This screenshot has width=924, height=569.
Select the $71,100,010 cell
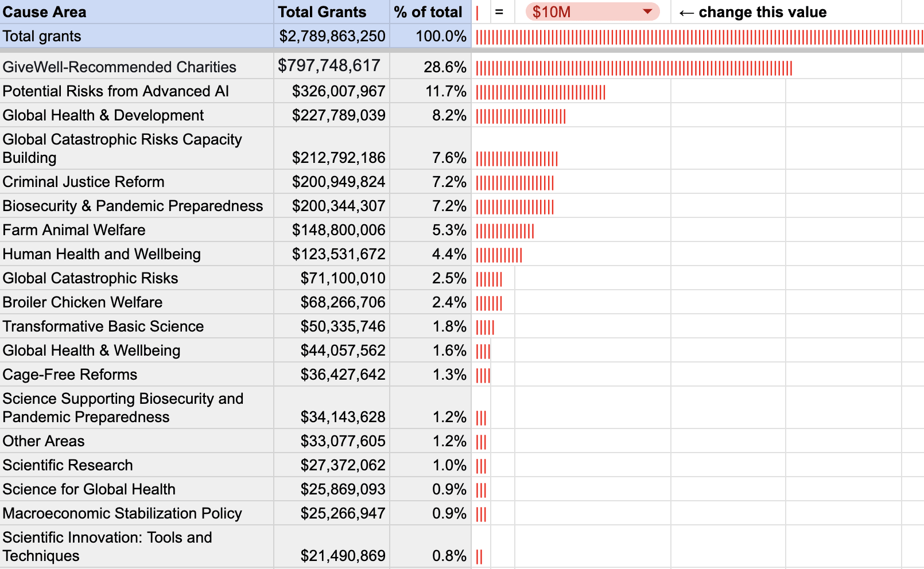click(332, 278)
